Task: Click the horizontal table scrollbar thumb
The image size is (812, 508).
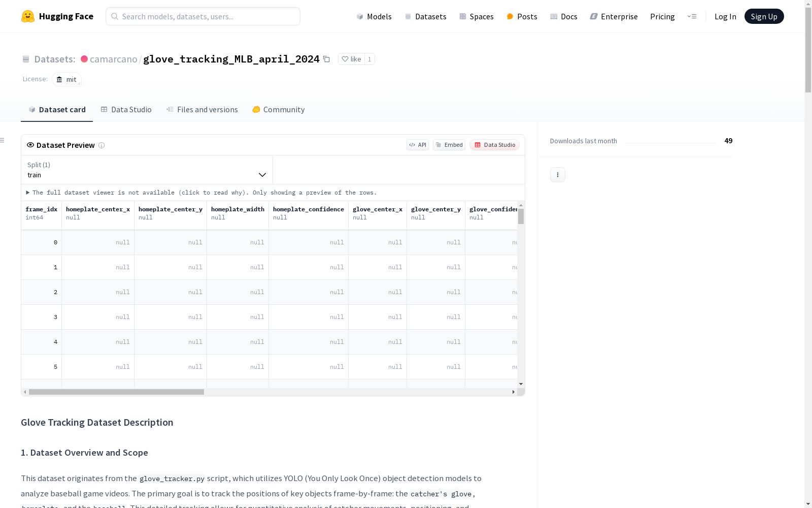Action: tap(116, 392)
